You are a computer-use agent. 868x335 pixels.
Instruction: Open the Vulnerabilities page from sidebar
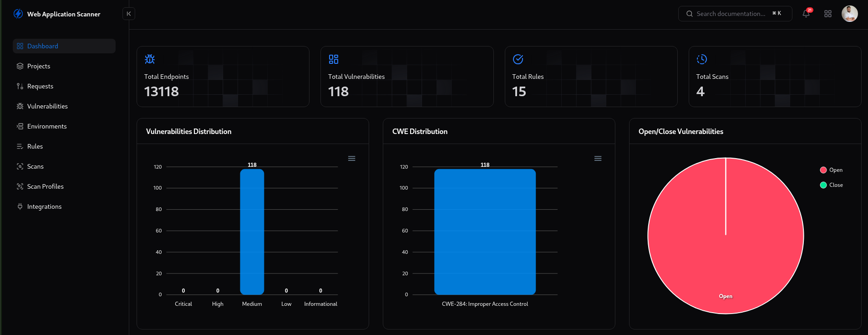(x=47, y=106)
